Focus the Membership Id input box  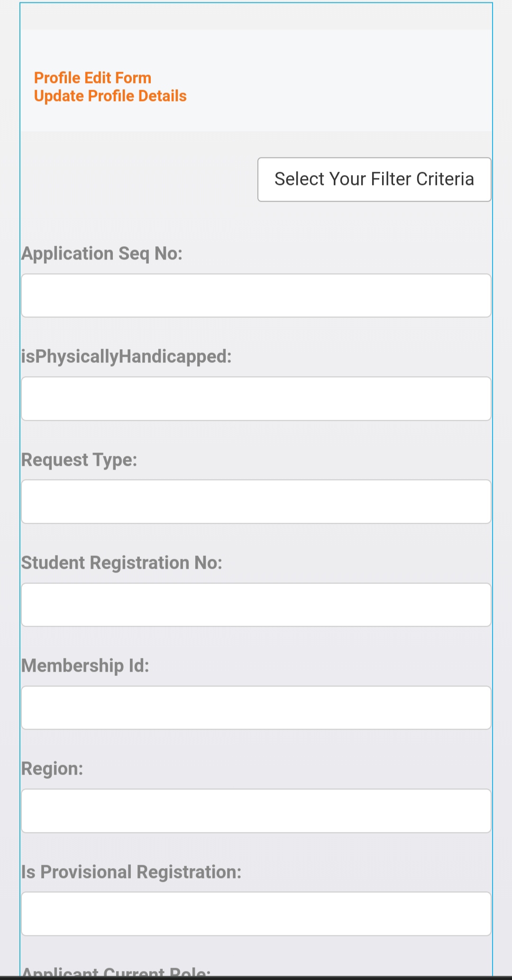[256, 708]
